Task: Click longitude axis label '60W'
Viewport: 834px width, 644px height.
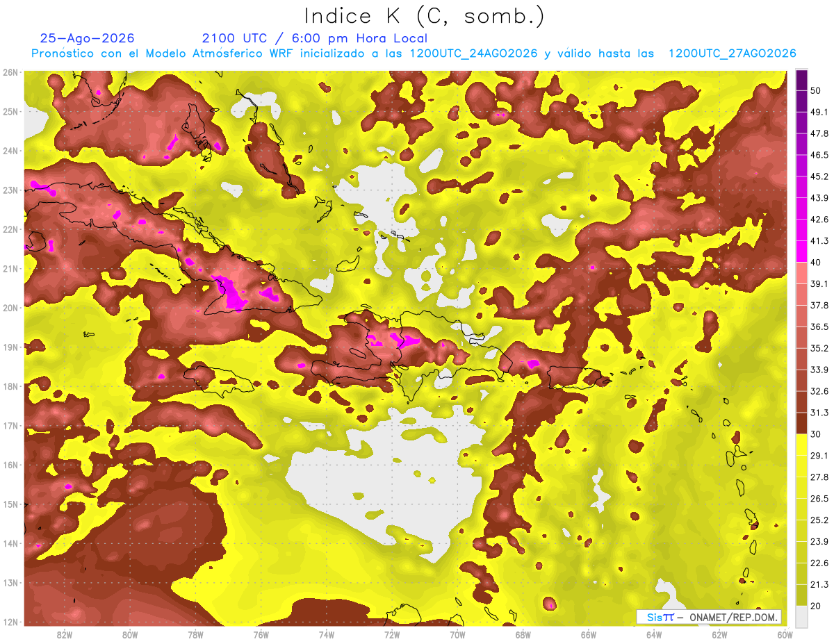Action: click(x=785, y=634)
